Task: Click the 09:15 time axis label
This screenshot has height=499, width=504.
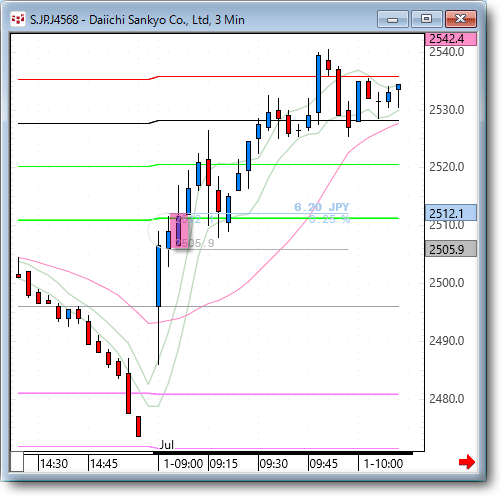Action: point(224,464)
